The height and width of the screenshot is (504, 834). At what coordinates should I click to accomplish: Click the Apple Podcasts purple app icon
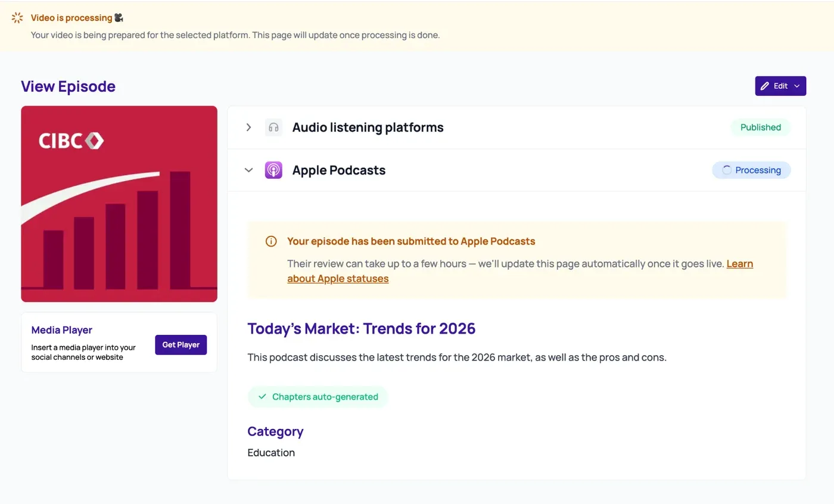tap(273, 170)
